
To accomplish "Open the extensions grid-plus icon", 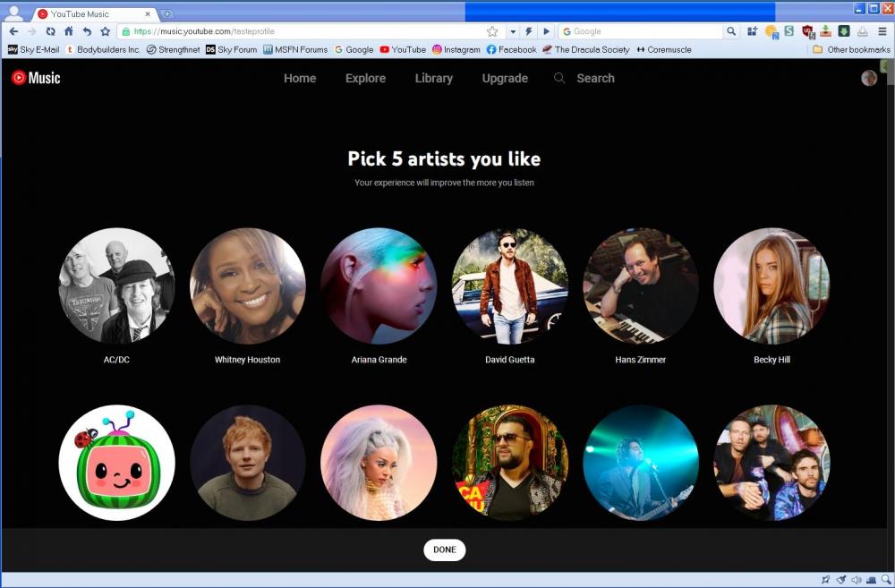I will 753,31.
